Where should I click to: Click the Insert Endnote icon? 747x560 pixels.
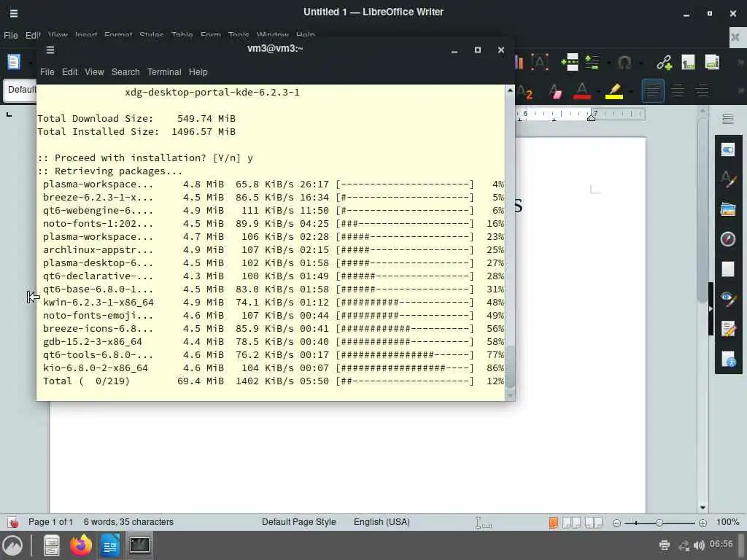click(x=712, y=63)
